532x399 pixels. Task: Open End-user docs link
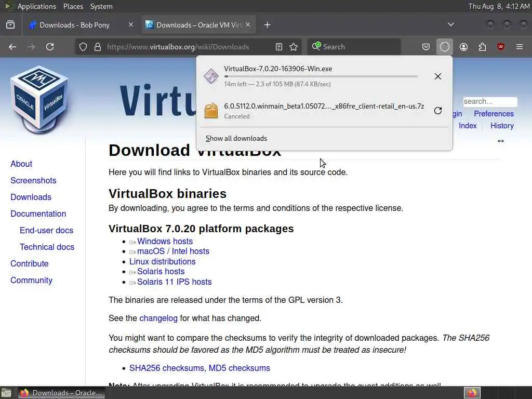(x=46, y=230)
